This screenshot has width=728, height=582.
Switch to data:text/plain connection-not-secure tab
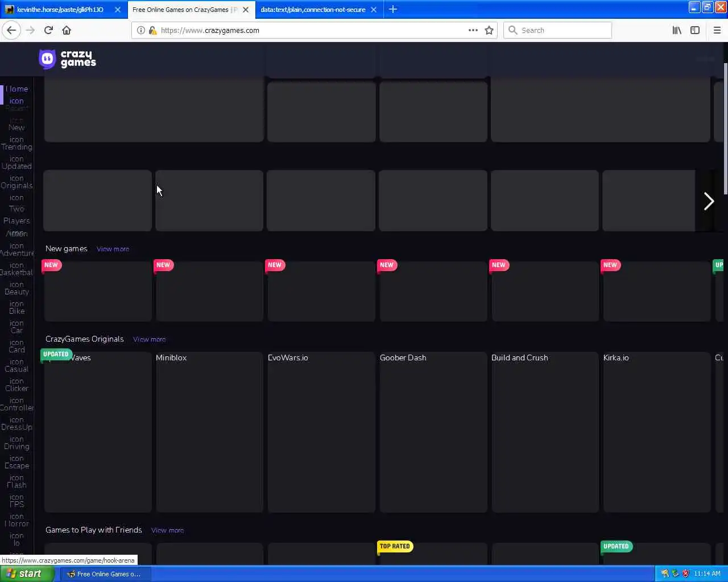click(318, 10)
